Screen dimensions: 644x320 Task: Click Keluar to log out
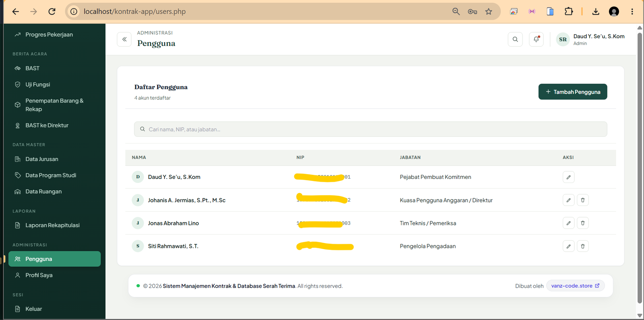click(54, 309)
